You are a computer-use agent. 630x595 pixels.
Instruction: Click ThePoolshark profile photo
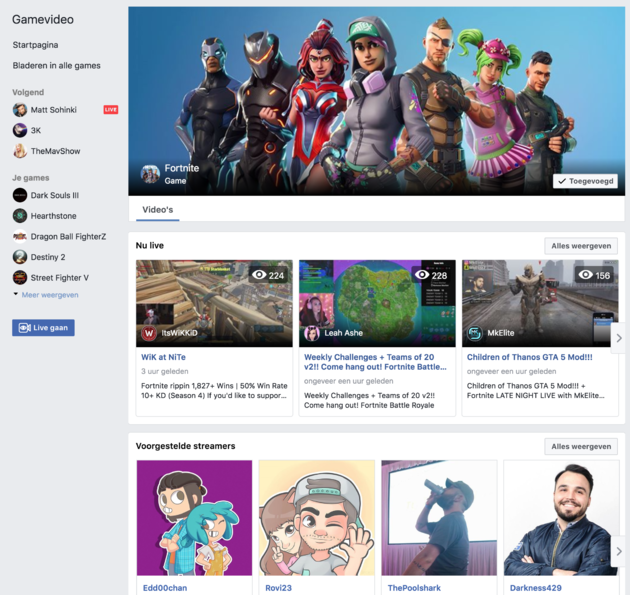(439, 518)
